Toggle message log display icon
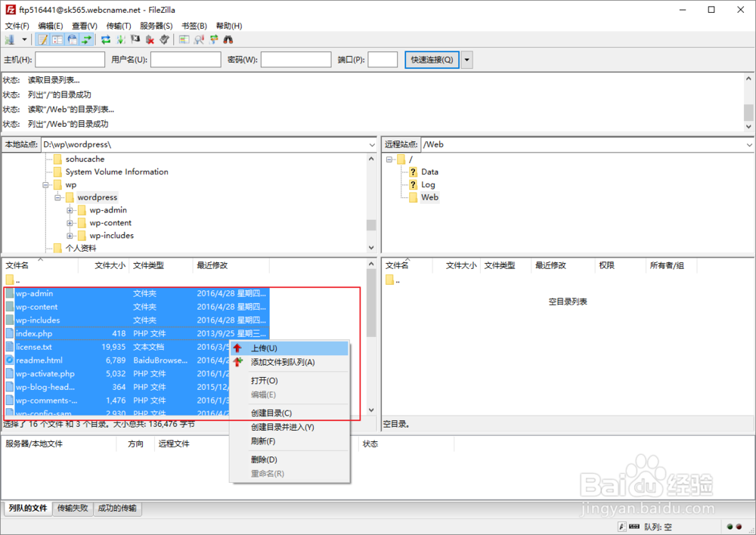This screenshot has height=535, width=756. (43, 40)
